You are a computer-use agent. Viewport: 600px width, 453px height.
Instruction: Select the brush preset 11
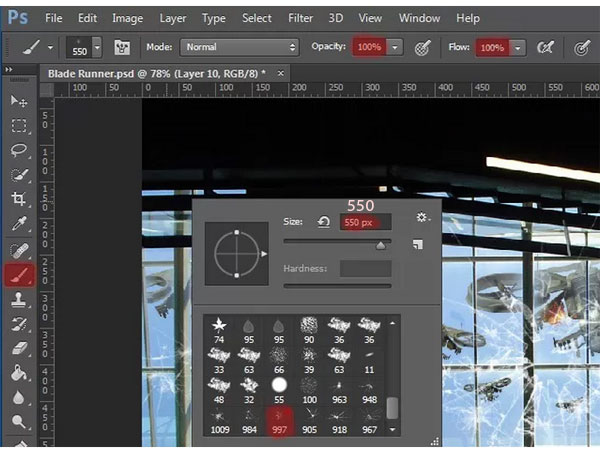tap(369, 361)
